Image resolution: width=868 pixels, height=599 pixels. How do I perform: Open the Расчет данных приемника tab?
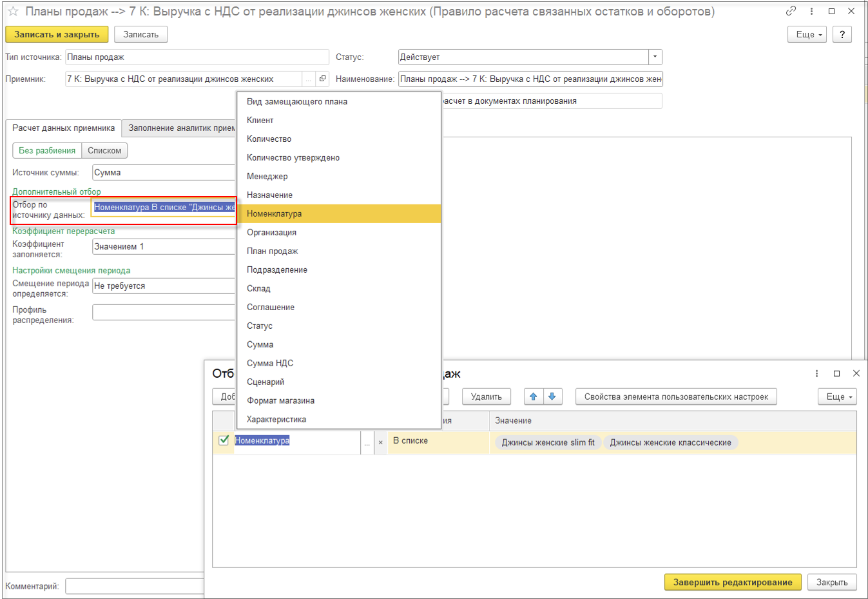pos(63,128)
